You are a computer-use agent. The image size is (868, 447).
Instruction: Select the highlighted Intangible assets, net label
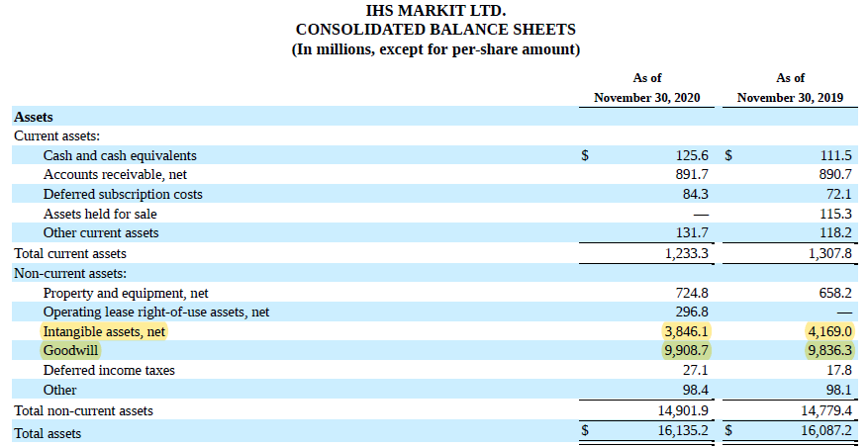[104, 331]
